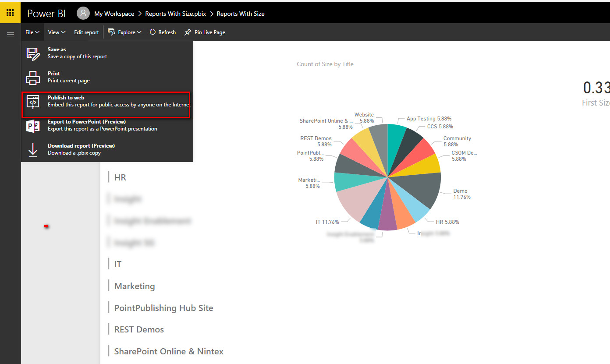Click the hamburger navigation icon

(x=10, y=34)
